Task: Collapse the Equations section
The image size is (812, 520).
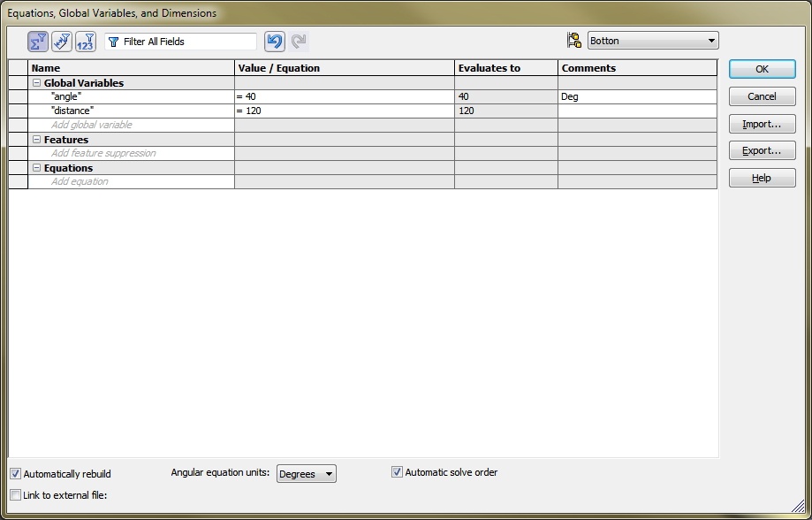Action: [x=37, y=168]
